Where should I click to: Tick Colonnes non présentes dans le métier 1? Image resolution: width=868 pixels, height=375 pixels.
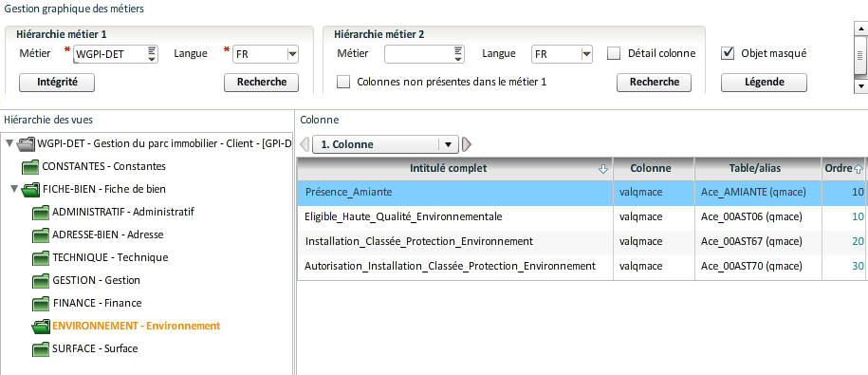[343, 82]
